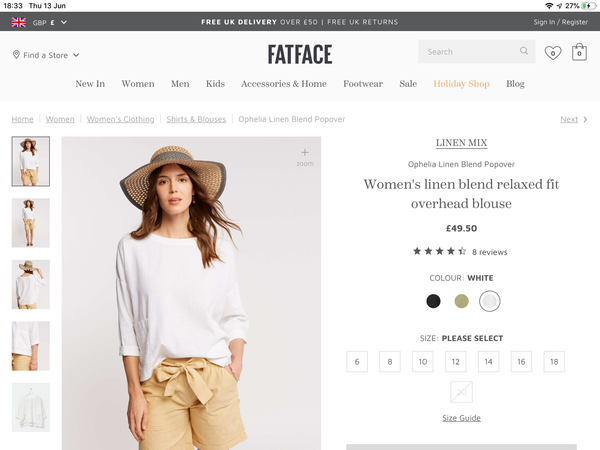Screen dimensions: 600x450
Task: Select second thumbnail showing full-length view
Action: [31, 223]
